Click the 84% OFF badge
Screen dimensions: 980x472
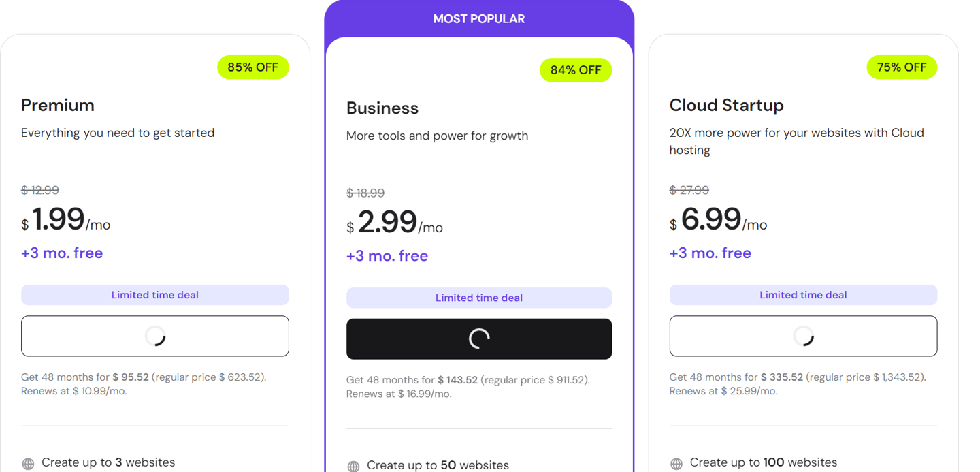pyautogui.click(x=576, y=70)
